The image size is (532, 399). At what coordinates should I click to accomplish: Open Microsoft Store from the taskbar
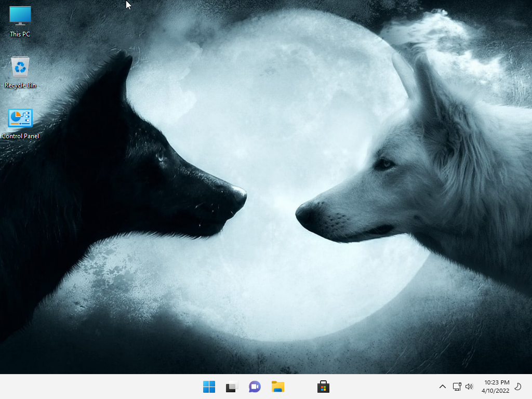(x=323, y=387)
